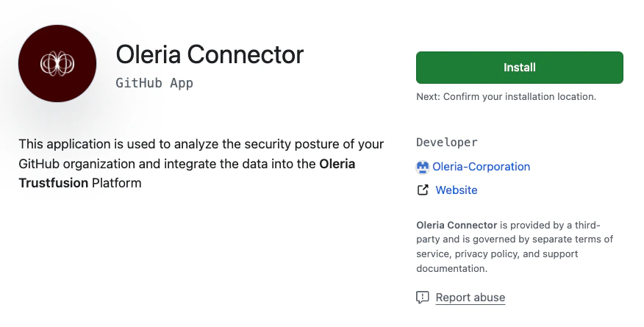Click the third-party terms notice paragraph
644x327 pixels.
pos(515,246)
